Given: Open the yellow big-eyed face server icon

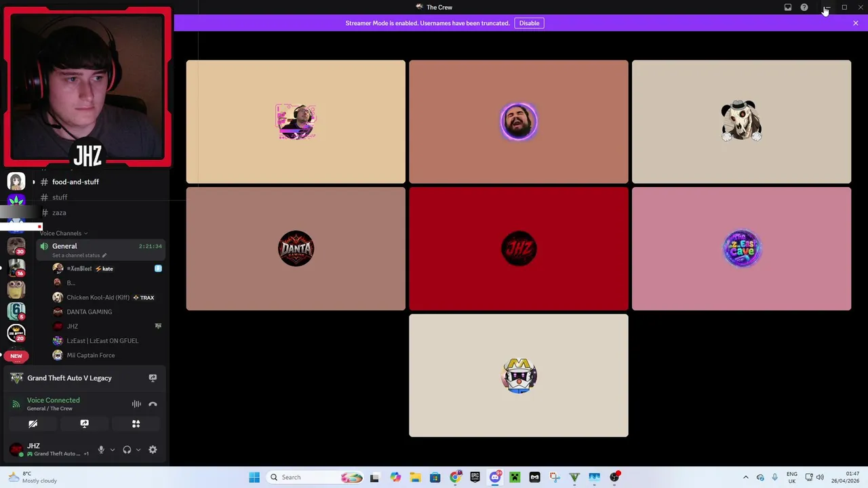Looking at the screenshot, I should click(16, 289).
